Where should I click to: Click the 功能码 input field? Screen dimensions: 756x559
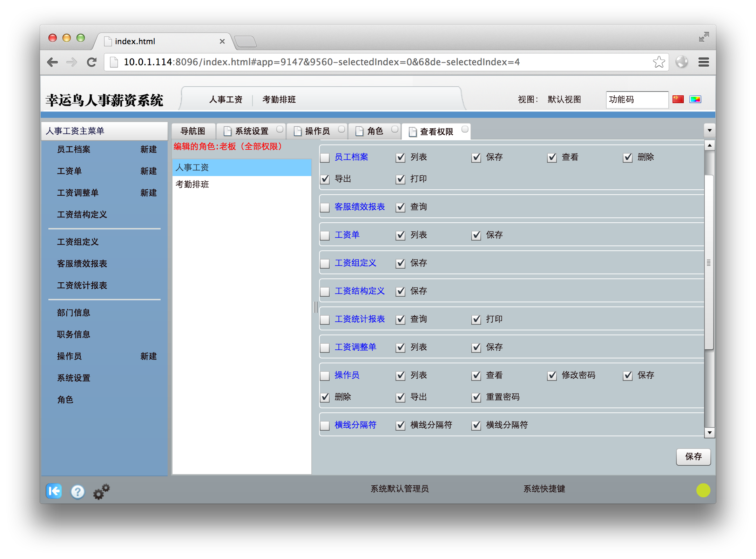click(637, 100)
